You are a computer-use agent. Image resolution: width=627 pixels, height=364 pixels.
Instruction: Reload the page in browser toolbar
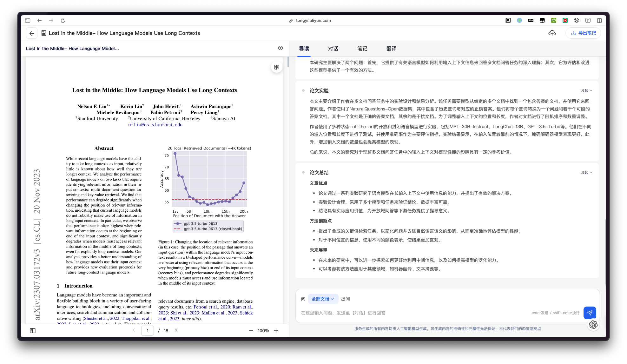(63, 20)
